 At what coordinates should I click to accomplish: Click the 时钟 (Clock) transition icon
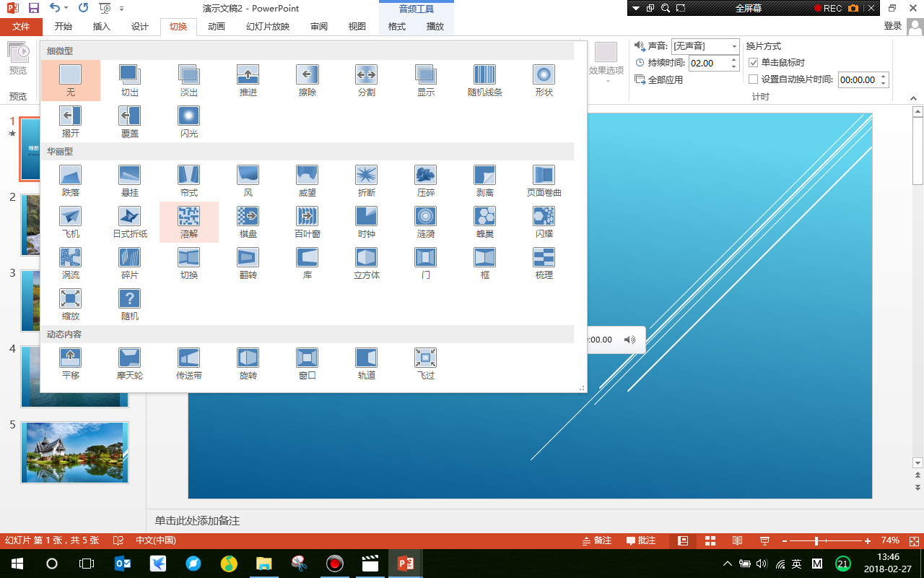(x=367, y=222)
